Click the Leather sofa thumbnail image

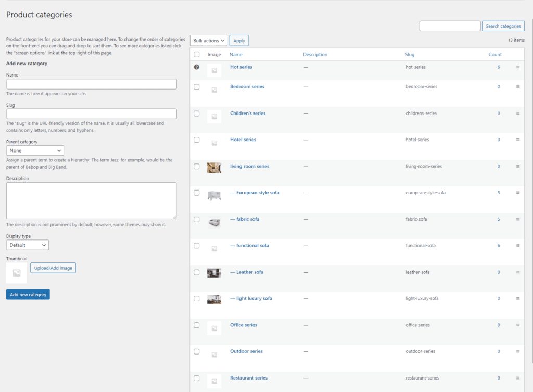[214, 273]
